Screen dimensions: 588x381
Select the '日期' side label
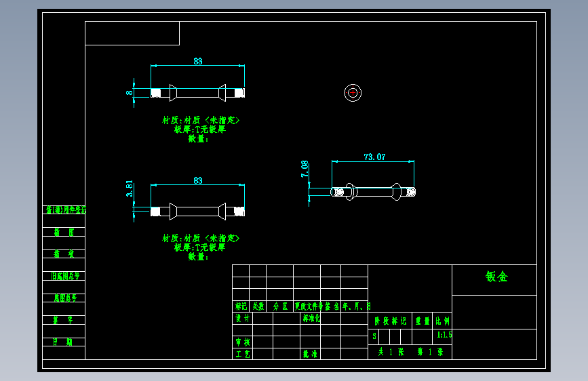62,342
